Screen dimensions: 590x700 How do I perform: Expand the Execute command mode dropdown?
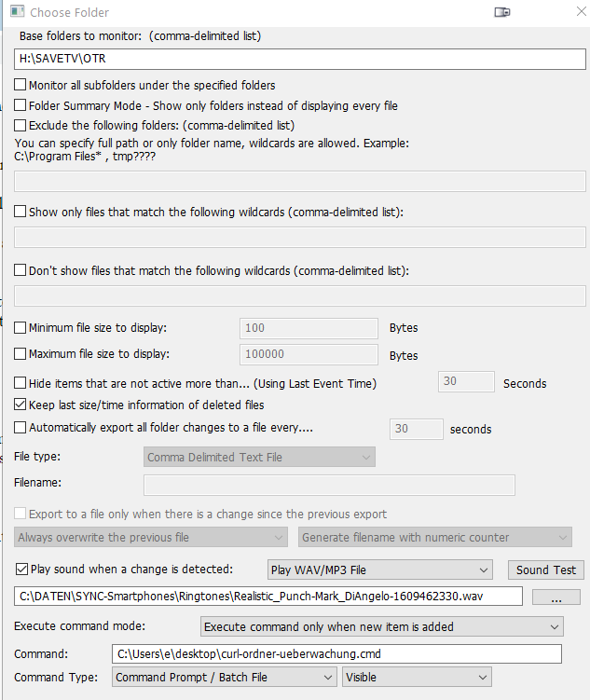[x=382, y=627]
